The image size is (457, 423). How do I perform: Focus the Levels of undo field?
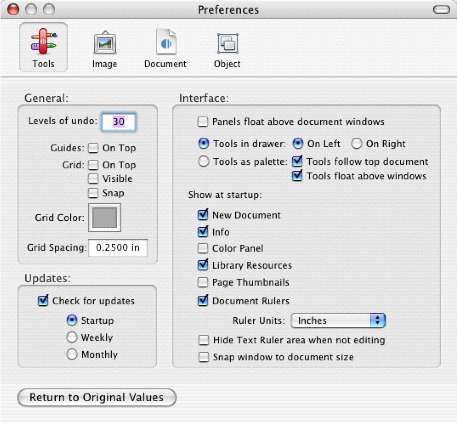pyautogui.click(x=119, y=122)
